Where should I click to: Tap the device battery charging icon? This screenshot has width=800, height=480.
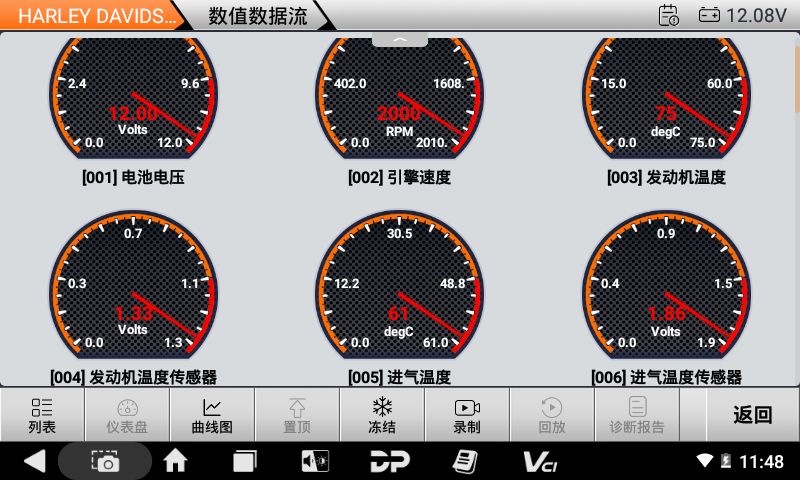(726, 461)
